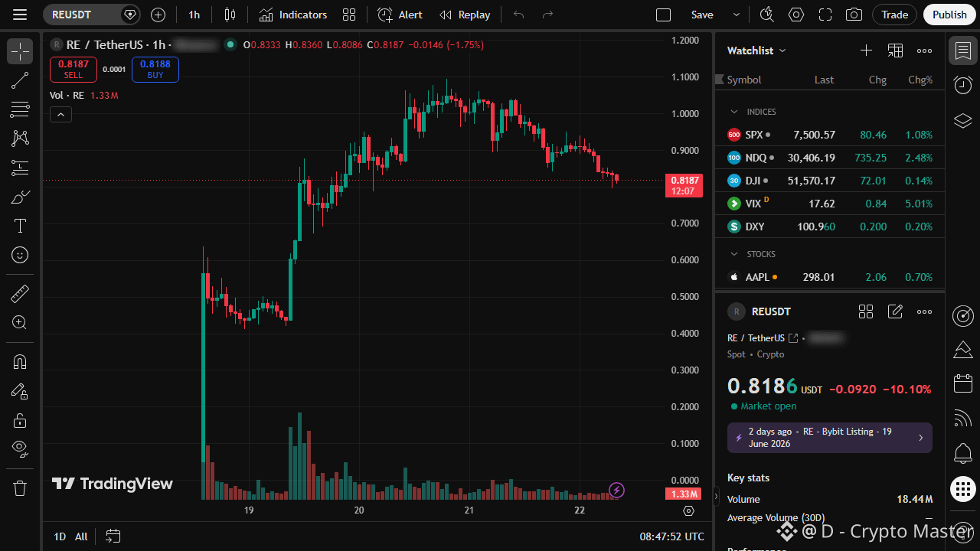
Task: Collapse the indicator legend arrow
Action: (x=60, y=115)
